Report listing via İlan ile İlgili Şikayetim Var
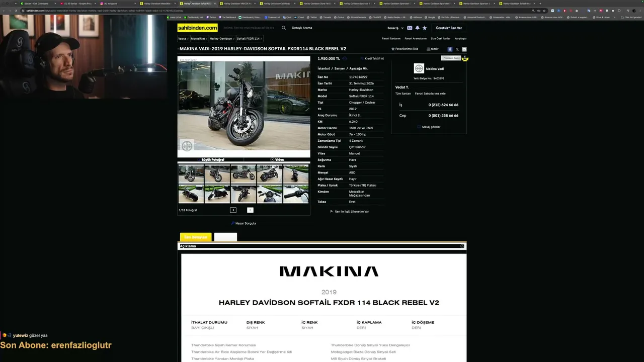This screenshot has height=362, width=644. [x=350, y=212]
